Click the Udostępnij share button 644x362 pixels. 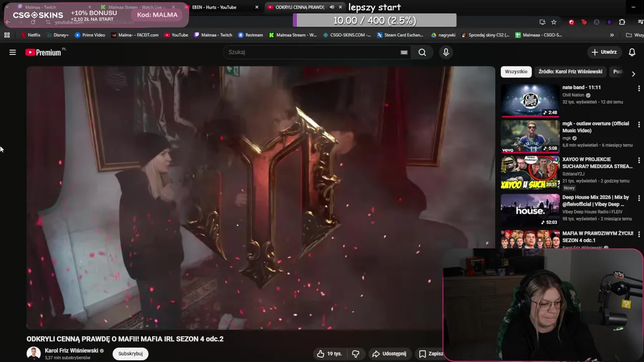coord(389,354)
